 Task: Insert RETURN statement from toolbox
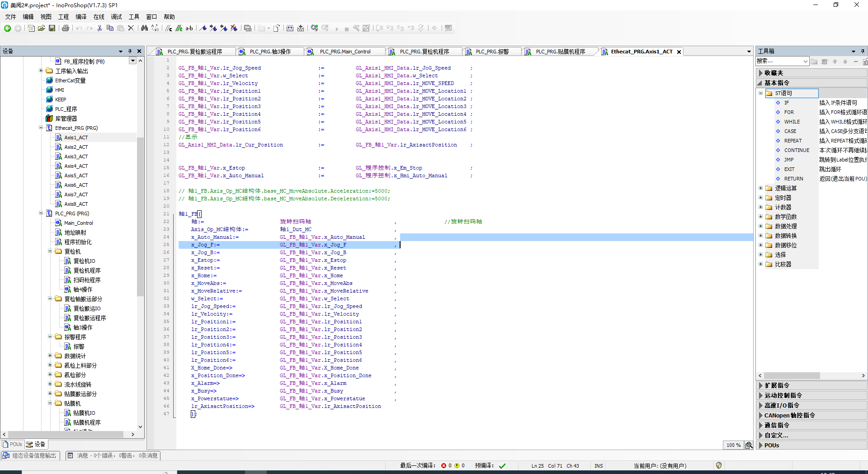793,179
